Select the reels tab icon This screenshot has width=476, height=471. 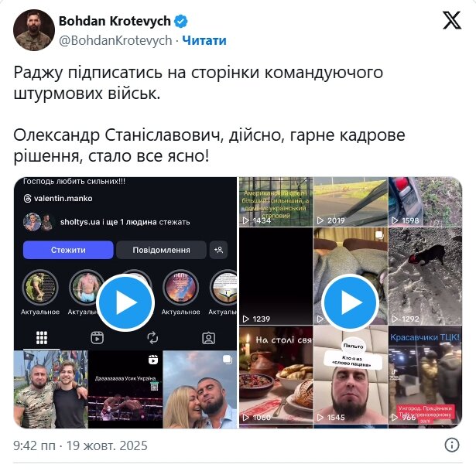point(98,337)
